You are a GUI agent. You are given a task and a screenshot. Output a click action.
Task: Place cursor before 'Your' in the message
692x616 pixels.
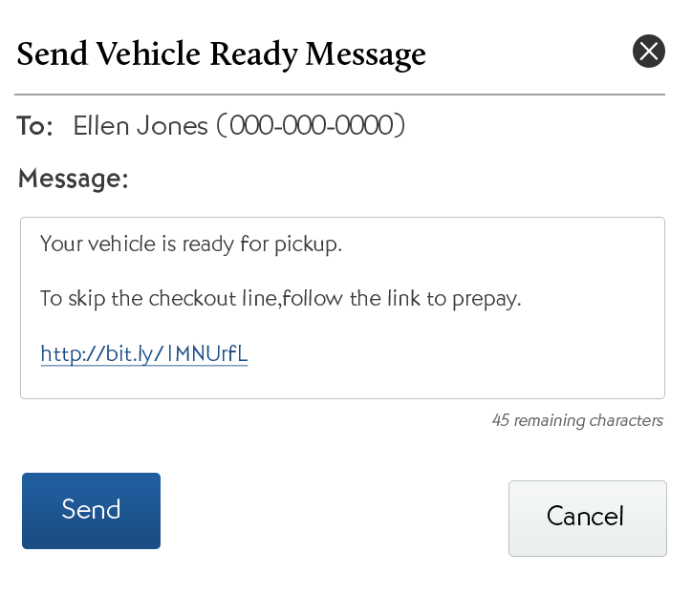coord(41,244)
